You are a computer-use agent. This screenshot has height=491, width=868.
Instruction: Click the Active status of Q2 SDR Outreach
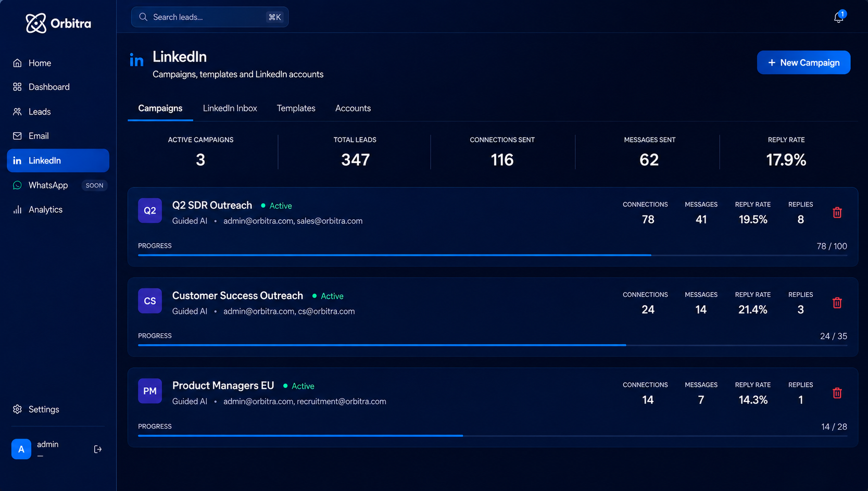[x=276, y=206]
